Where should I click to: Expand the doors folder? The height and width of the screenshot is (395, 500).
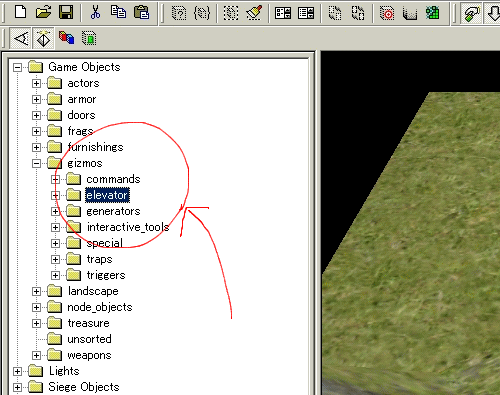point(36,115)
